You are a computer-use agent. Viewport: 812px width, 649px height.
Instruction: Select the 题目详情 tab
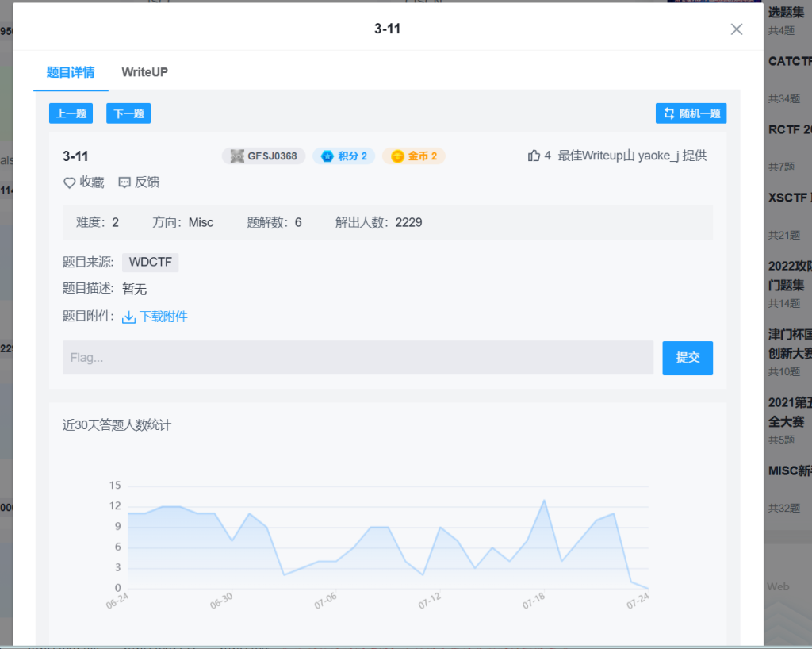[71, 72]
